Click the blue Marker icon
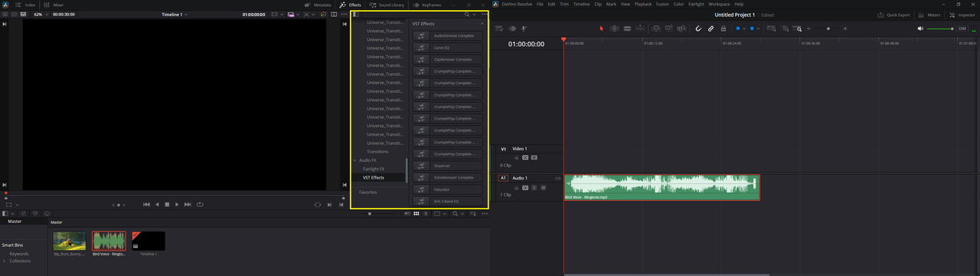The image size is (980, 276). pos(752,28)
